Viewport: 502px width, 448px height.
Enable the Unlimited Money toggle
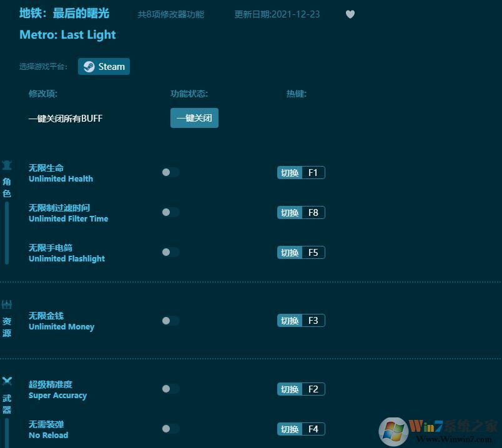tap(170, 320)
